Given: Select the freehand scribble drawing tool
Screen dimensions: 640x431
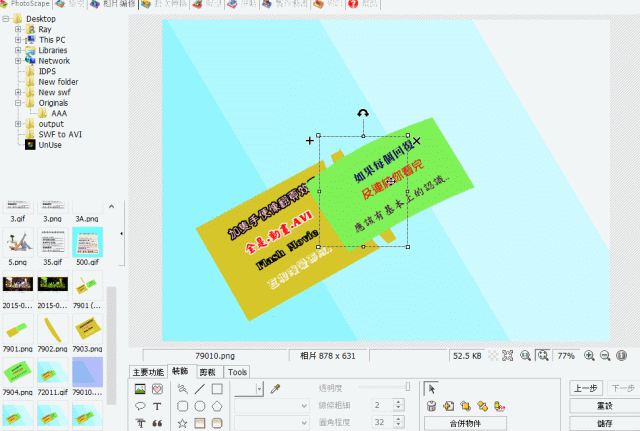Looking at the screenshot, I should (x=182, y=389).
